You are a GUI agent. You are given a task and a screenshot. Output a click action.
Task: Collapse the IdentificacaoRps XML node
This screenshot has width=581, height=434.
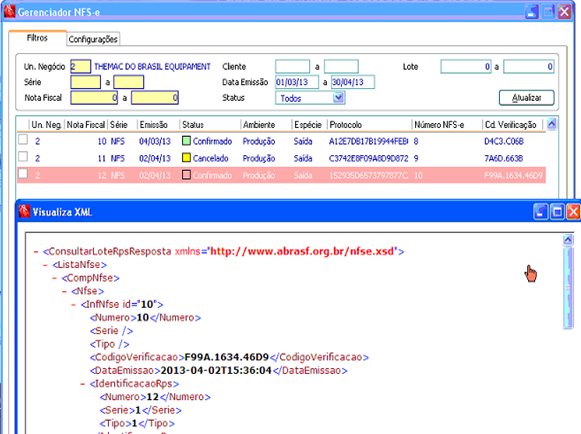click(x=83, y=384)
